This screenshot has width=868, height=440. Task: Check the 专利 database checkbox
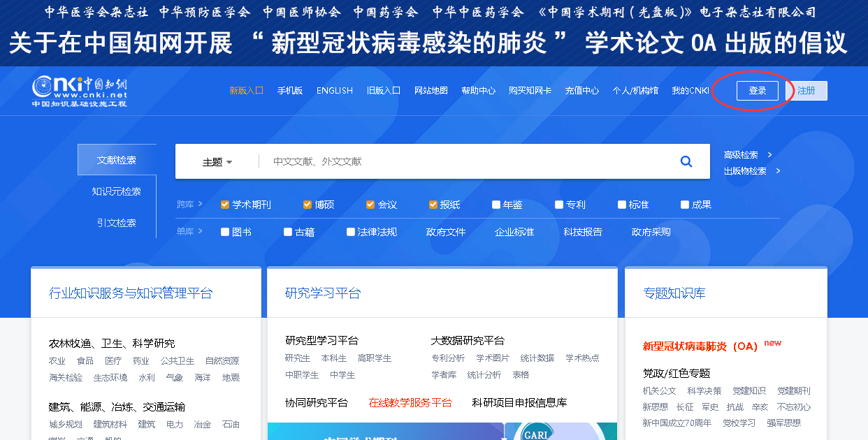pos(559,205)
